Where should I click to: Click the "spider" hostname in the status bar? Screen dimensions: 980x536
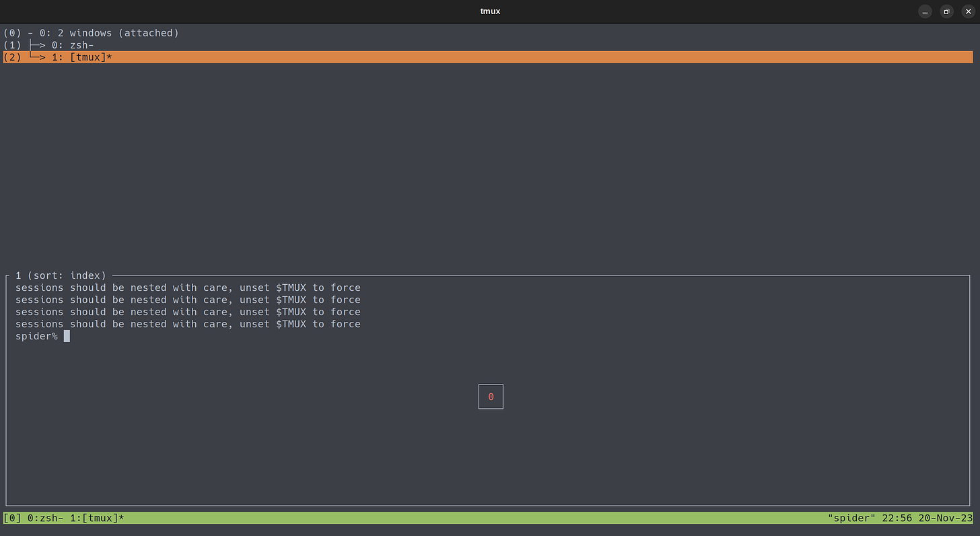point(851,518)
